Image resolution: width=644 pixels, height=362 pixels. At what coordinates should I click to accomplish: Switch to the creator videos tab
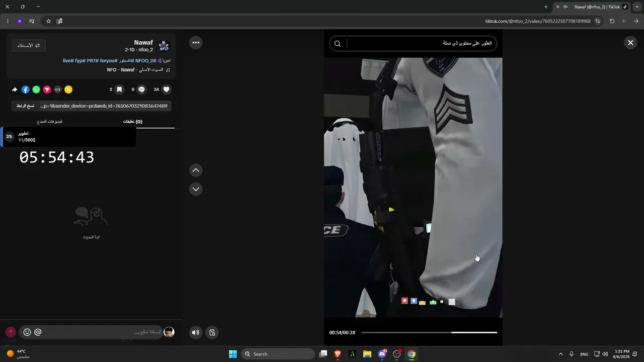point(50,122)
